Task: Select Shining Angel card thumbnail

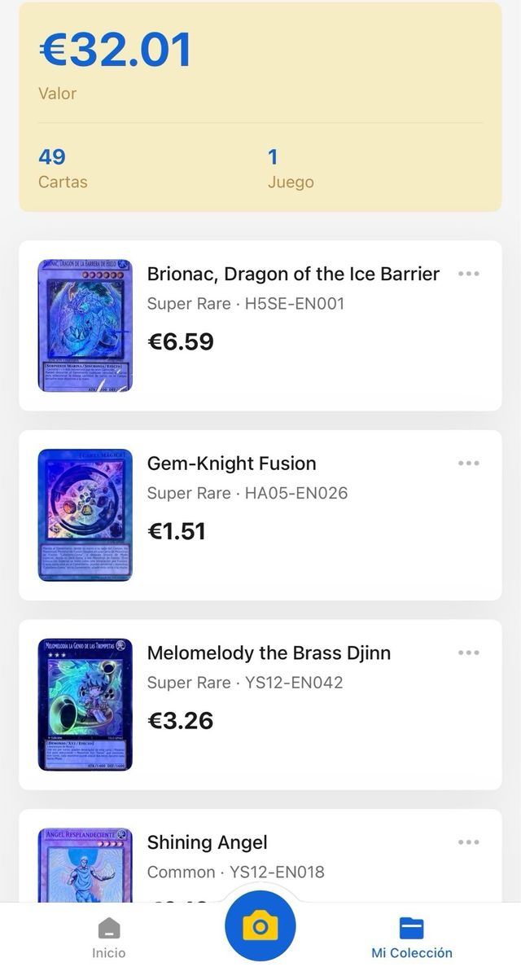Action: [85, 865]
